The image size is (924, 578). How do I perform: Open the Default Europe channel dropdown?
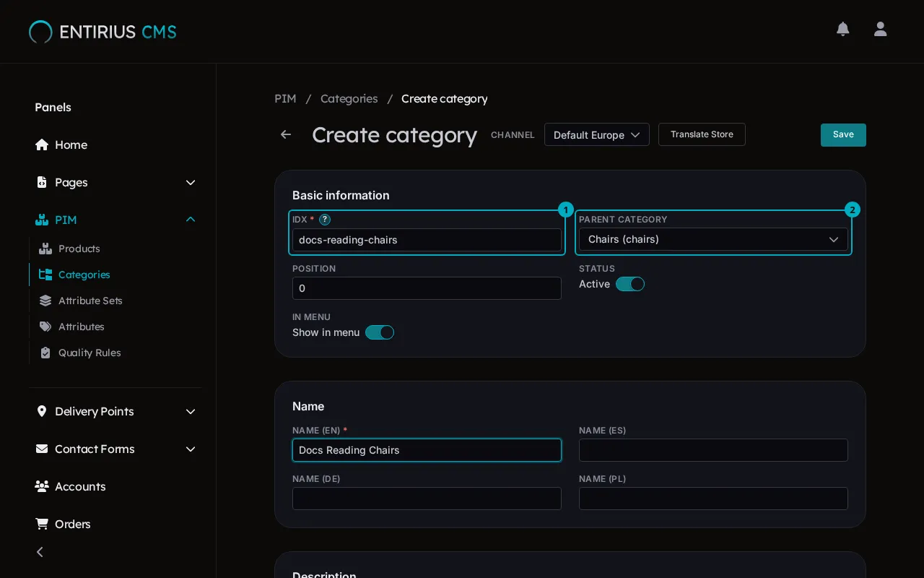coord(597,134)
